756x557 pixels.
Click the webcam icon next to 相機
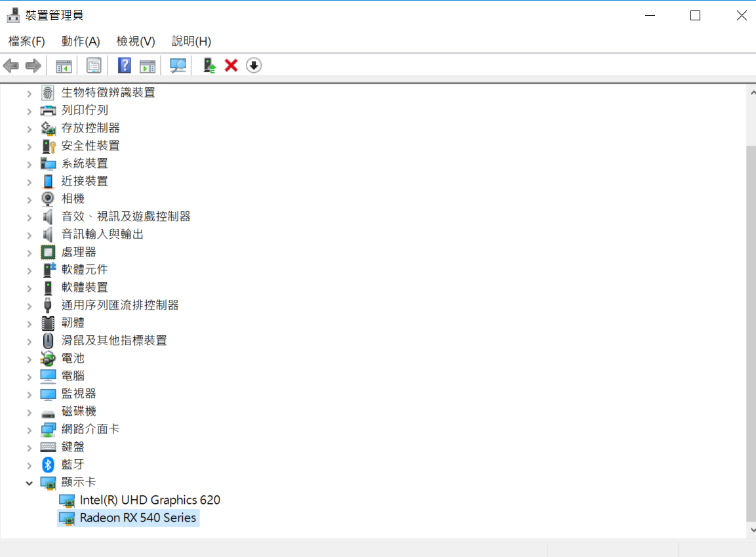[x=48, y=199]
